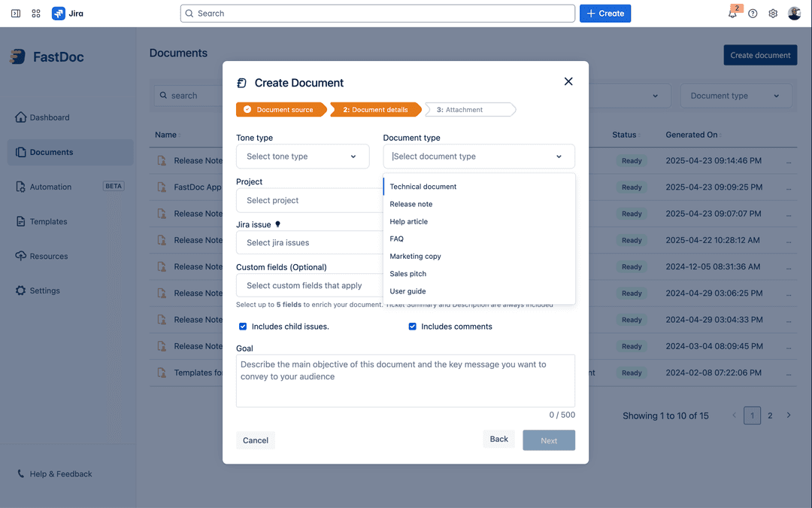Screen dimensions: 812x508
Task: Switch to the '3: Attachment' step
Action: pos(470,109)
